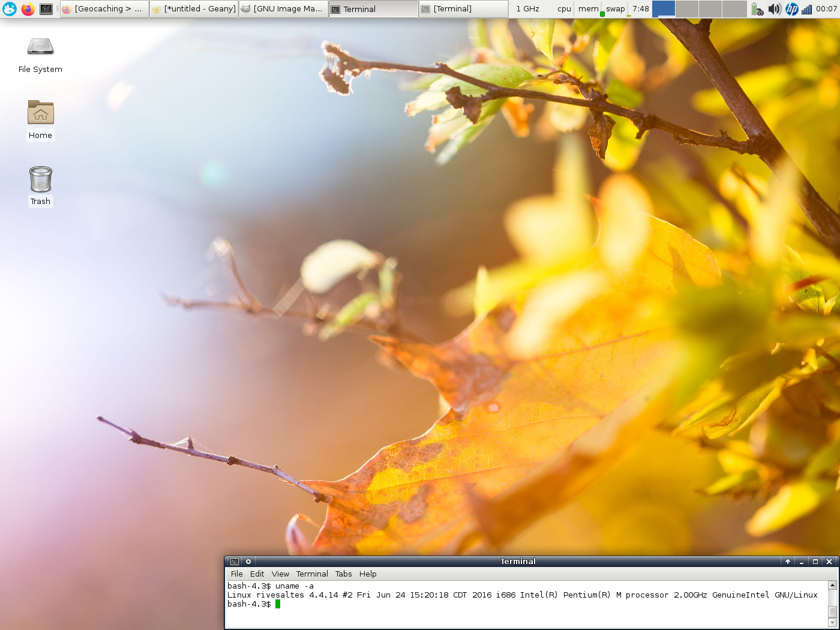Click the volume speaker icon in tray
The width and height of the screenshot is (840, 630).
point(775,9)
